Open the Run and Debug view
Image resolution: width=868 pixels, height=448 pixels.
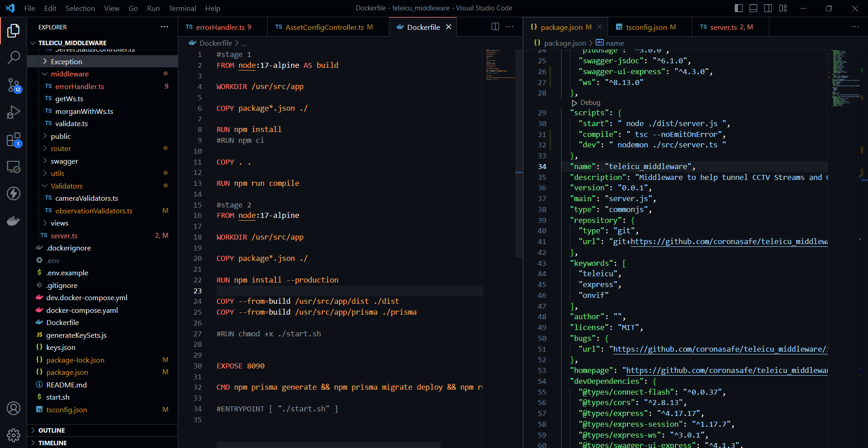pyautogui.click(x=14, y=112)
